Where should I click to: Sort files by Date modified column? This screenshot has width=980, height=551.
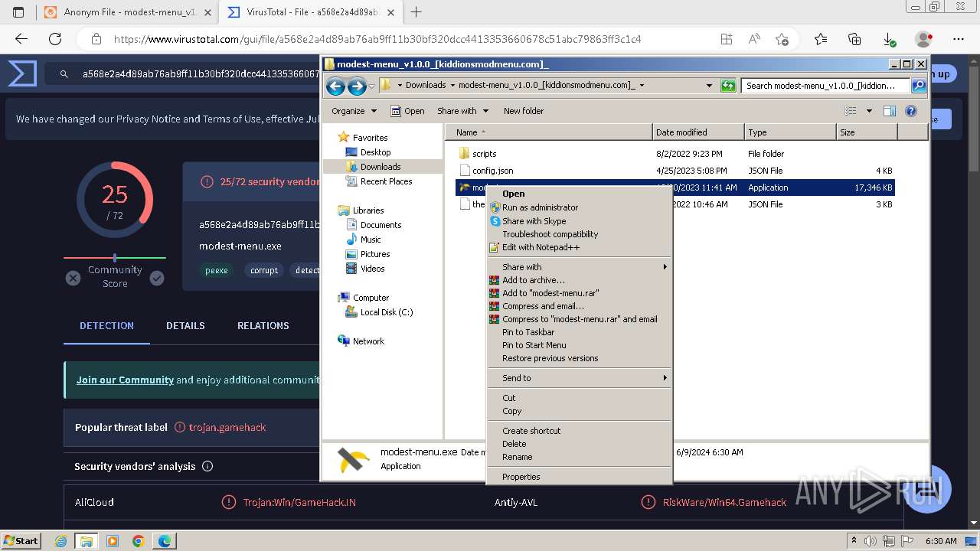click(x=698, y=132)
